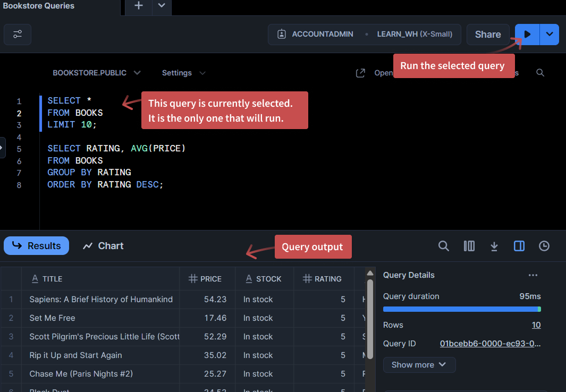Screen dimensions: 566x392
Task: Select the Rip it Up and Start Again cell
Action: (x=100, y=355)
